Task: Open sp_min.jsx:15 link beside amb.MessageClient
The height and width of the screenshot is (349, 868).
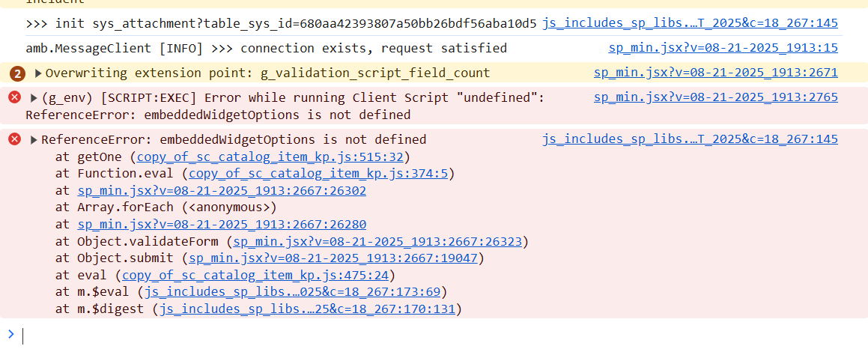Action: [723, 48]
